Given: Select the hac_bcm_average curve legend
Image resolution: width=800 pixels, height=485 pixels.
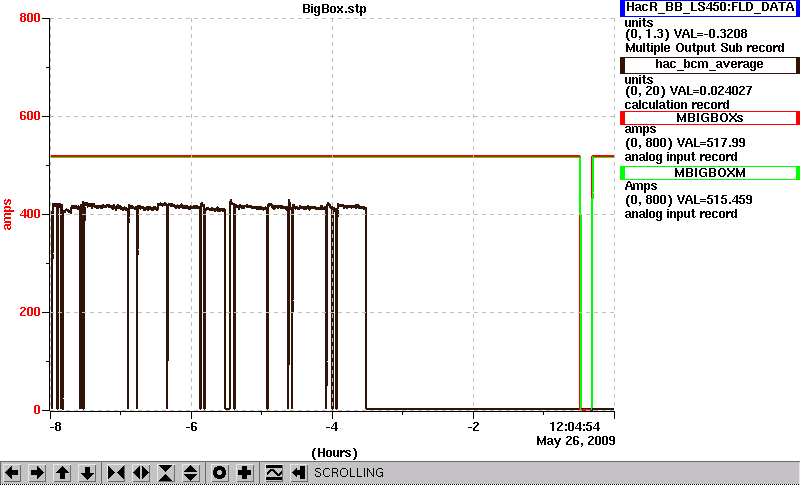Looking at the screenshot, I should tap(710, 65).
